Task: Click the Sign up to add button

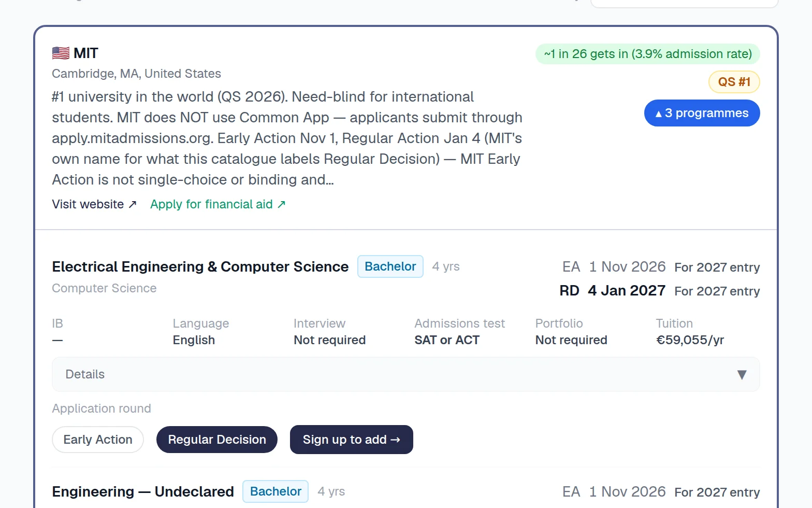Action: click(352, 440)
